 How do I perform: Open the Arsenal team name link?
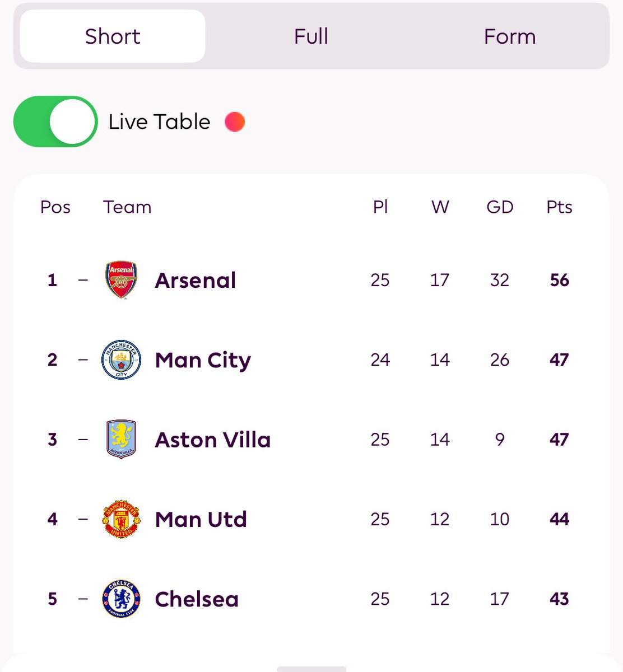click(196, 280)
